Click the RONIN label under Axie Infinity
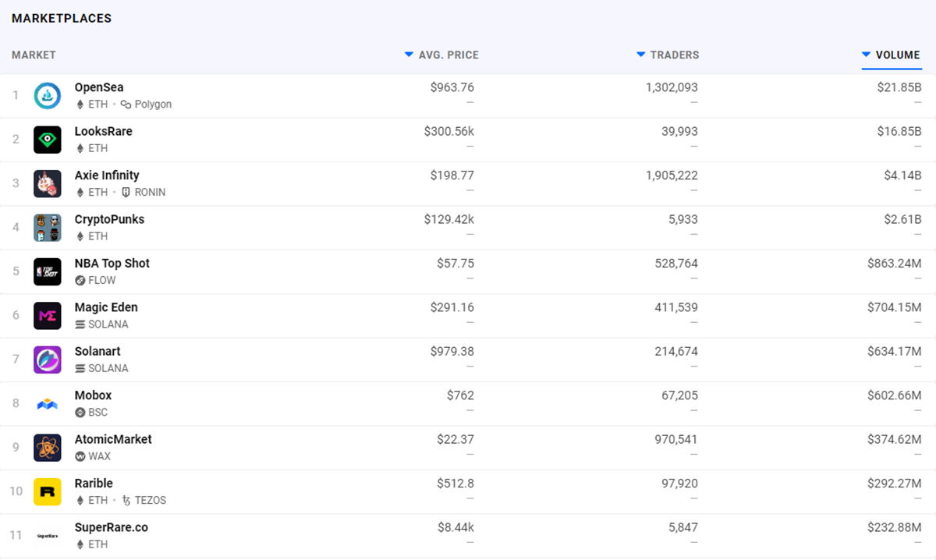936x560 pixels. [x=150, y=193]
